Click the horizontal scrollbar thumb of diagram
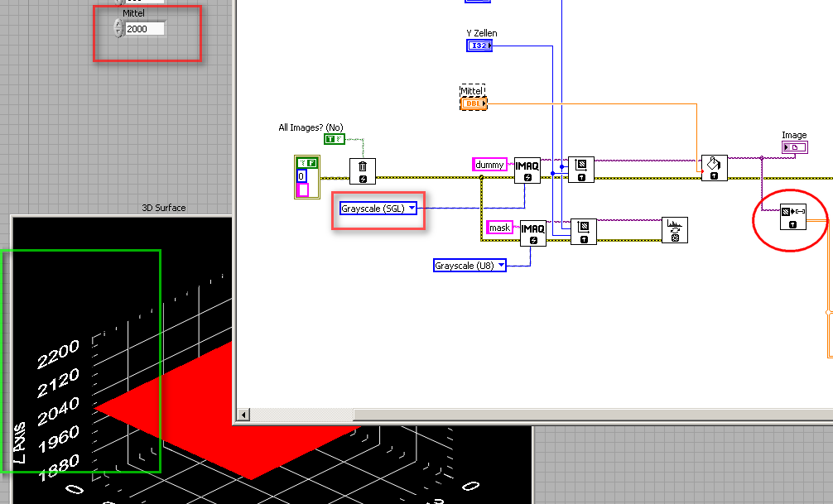 coord(593,415)
